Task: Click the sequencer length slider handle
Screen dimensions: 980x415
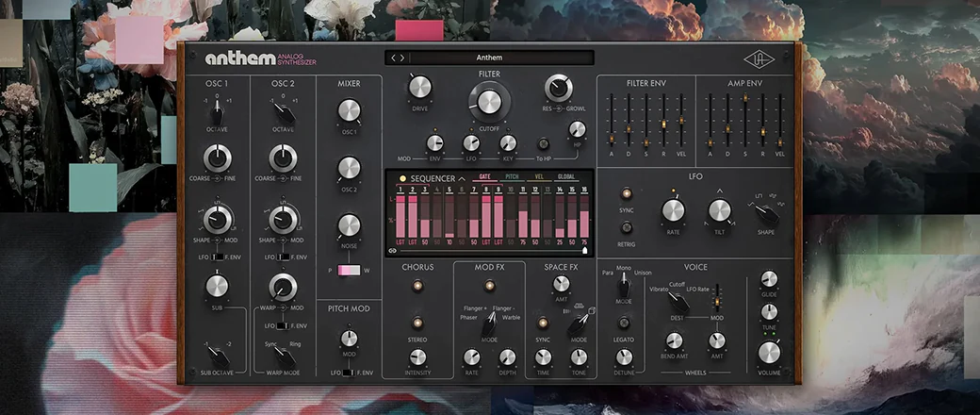Action: coord(585,250)
